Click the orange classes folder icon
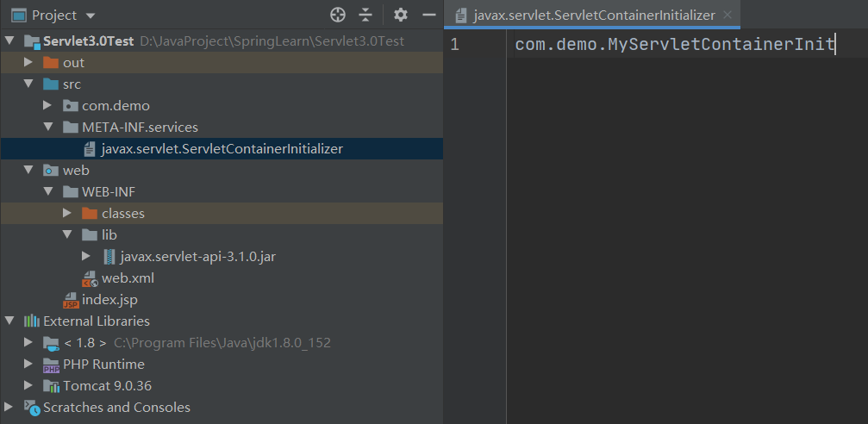 (x=89, y=213)
